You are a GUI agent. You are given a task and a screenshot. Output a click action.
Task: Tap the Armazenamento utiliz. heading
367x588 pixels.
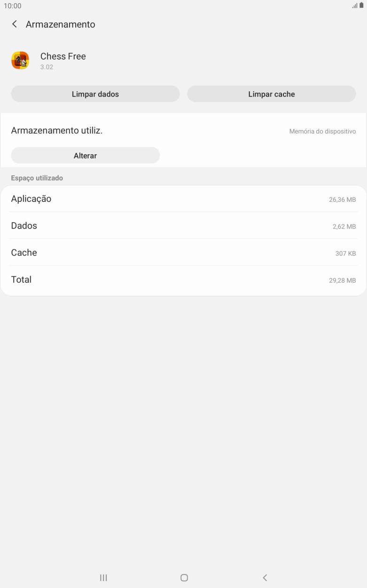[x=57, y=131]
